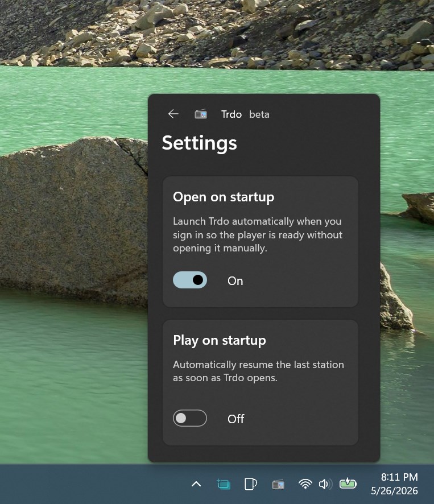Click the "Trdo" app name in the header

[x=232, y=114]
